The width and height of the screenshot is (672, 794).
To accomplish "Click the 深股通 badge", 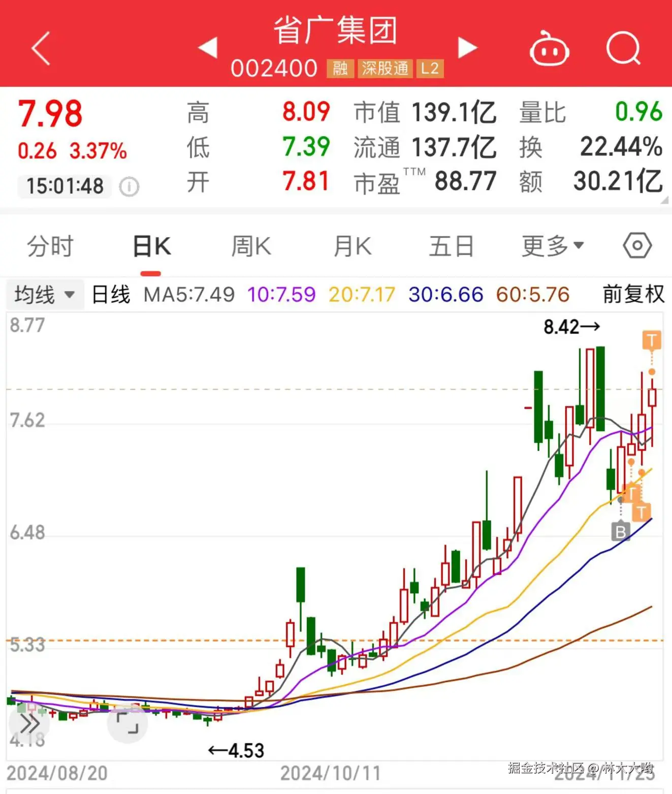I will pos(385,68).
